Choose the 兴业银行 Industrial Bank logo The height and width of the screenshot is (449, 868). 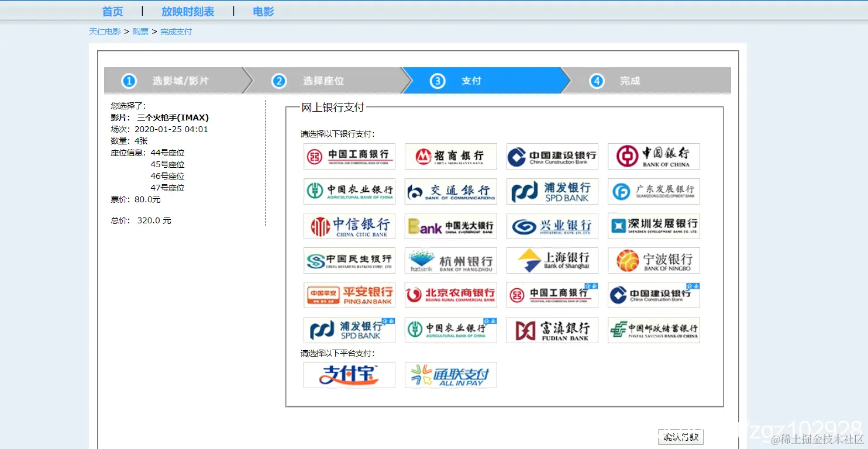click(x=552, y=226)
